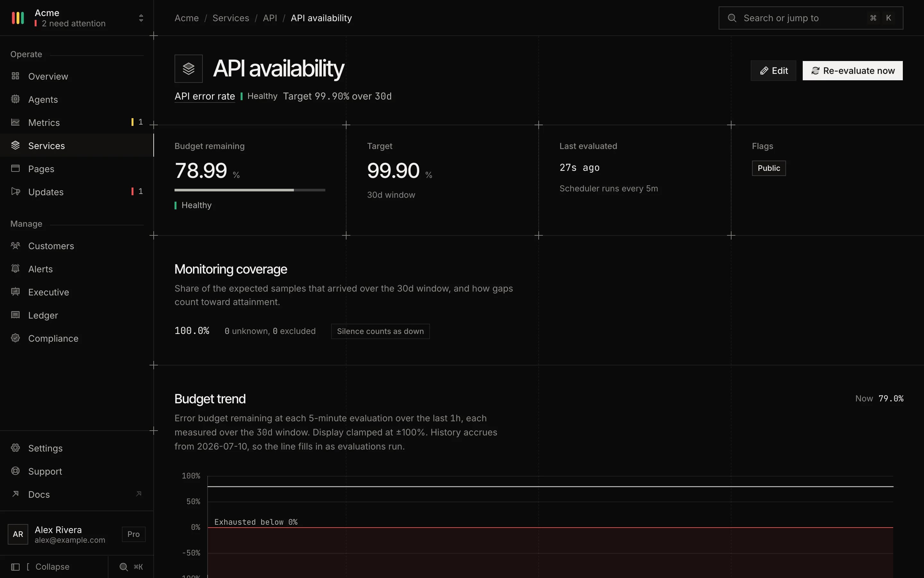
Task: Focus the Search or jump to field
Action: pos(811,18)
